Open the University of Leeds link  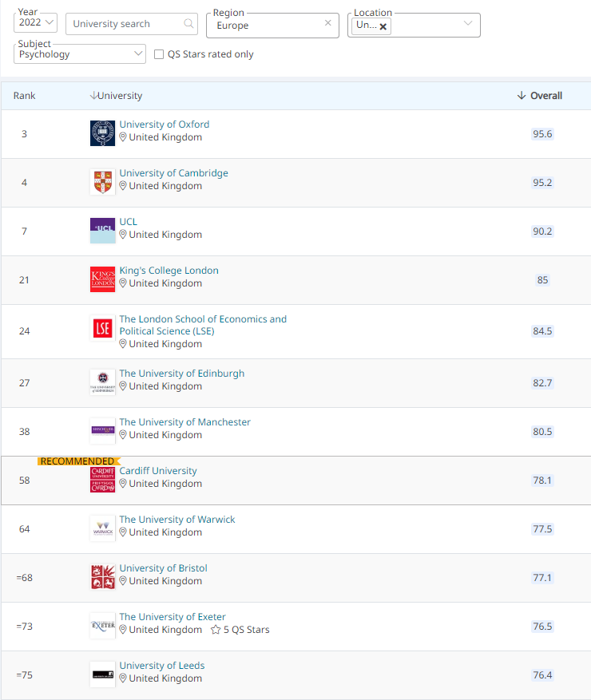click(x=162, y=665)
